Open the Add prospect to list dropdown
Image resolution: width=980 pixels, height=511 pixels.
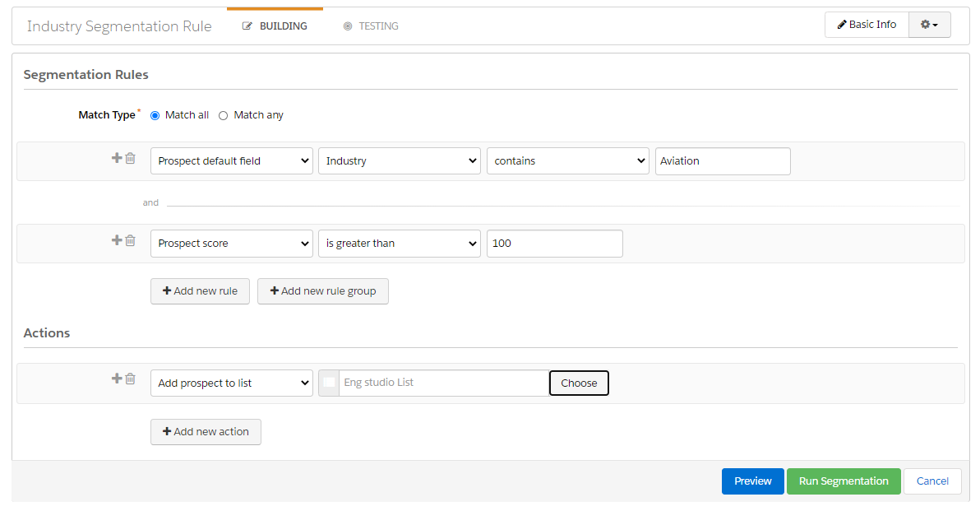click(231, 383)
